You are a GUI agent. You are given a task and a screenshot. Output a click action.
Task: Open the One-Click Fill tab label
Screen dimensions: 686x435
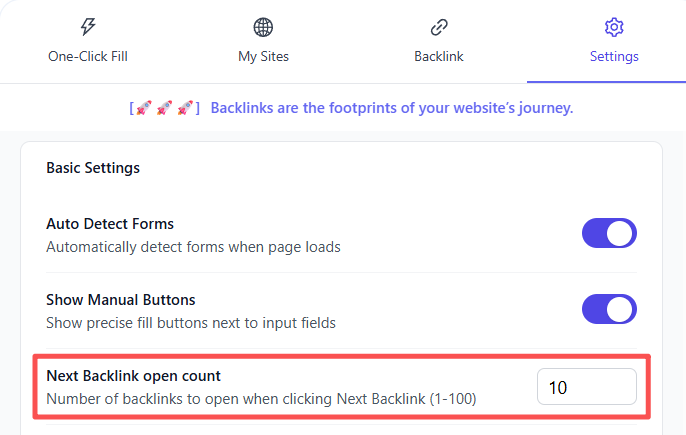tap(88, 57)
